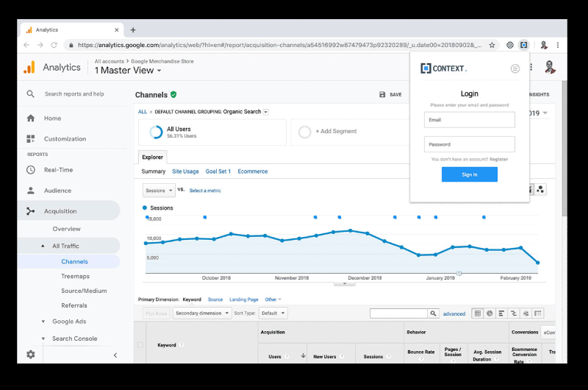The width and height of the screenshot is (588, 390).
Task: Expand the Google Ads section
Action: coord(43,322)
